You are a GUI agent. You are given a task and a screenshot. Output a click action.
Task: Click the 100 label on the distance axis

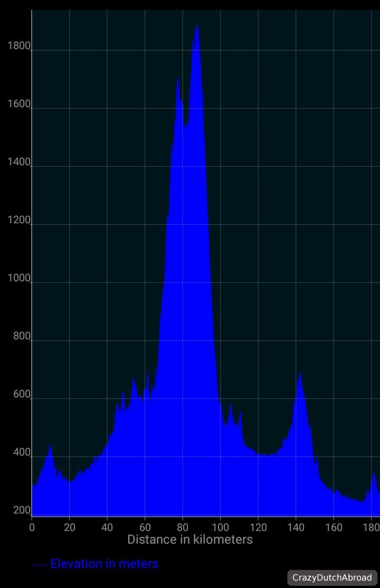tap(220, 527)
